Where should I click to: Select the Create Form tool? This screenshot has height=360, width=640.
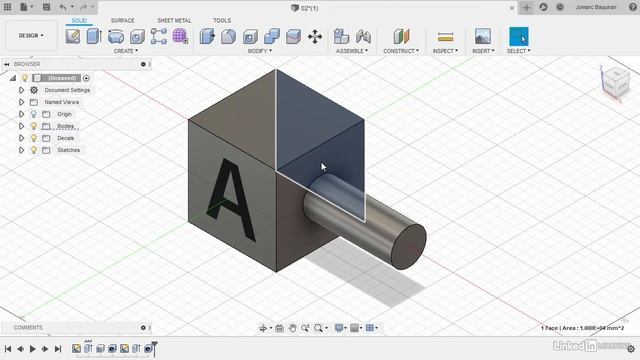tap(180, 36)
